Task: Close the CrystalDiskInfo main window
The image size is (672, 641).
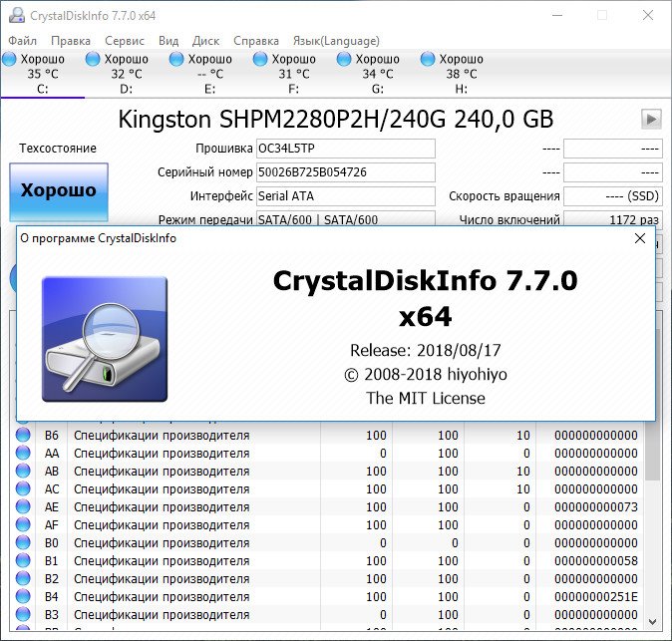Action: click(647, 15)
